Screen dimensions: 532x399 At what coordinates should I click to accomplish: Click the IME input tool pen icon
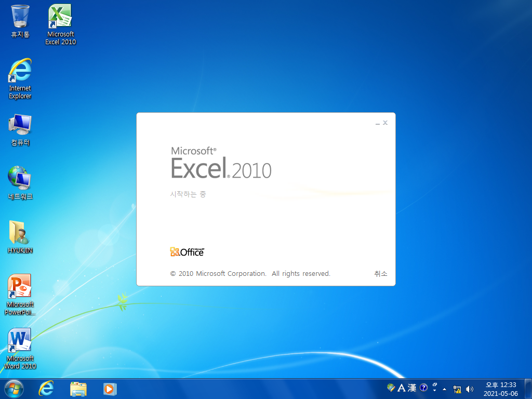pyautogui.click(x=391, y=388)
